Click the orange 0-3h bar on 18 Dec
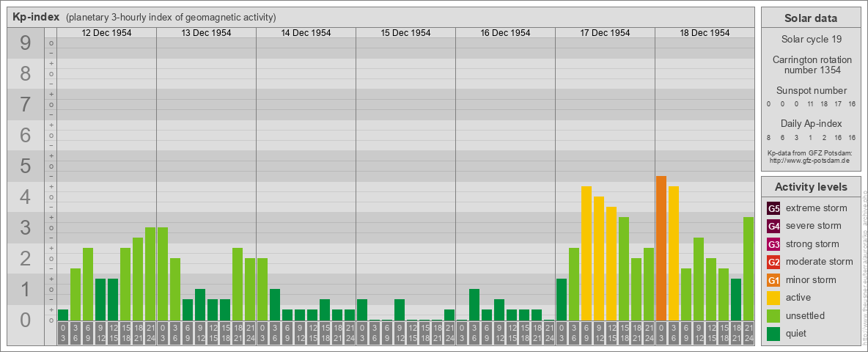 click(661, 249)
